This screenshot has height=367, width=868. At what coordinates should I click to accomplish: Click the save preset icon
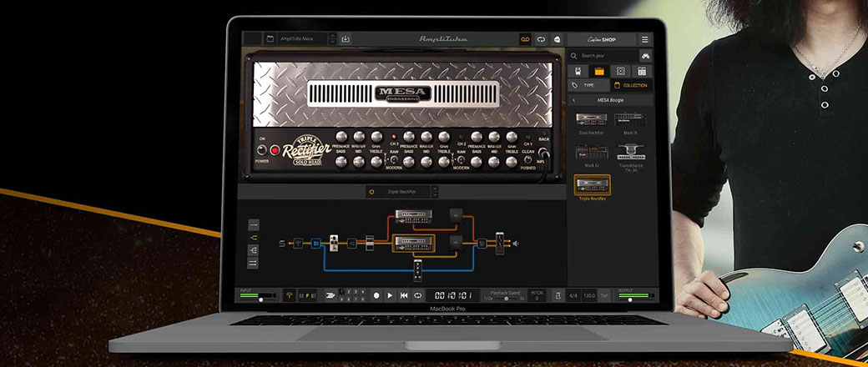346,38
